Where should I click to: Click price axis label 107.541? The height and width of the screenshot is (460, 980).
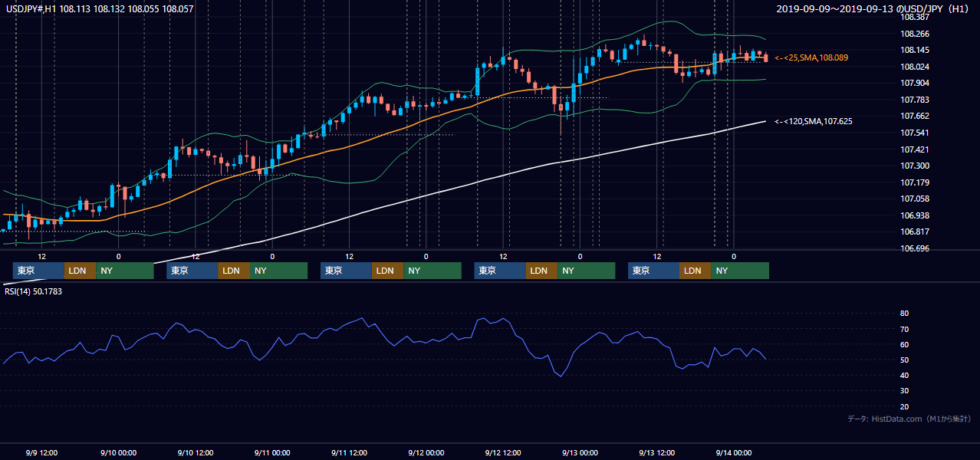[915, 133]
